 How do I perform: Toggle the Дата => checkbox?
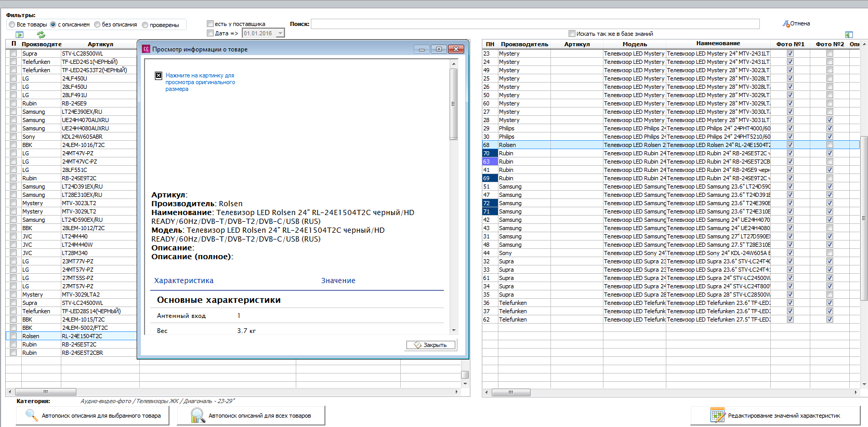click(x=210, y=33)
